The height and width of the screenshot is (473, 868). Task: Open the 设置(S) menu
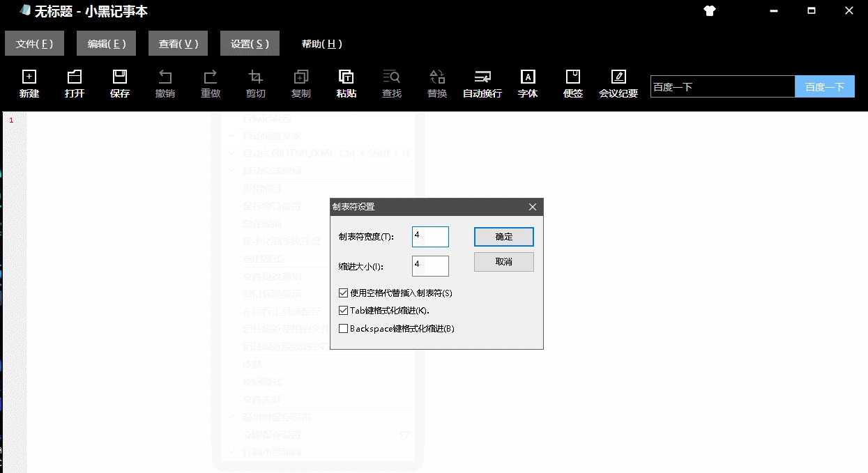pyautogui.click(x=250, y=42)
